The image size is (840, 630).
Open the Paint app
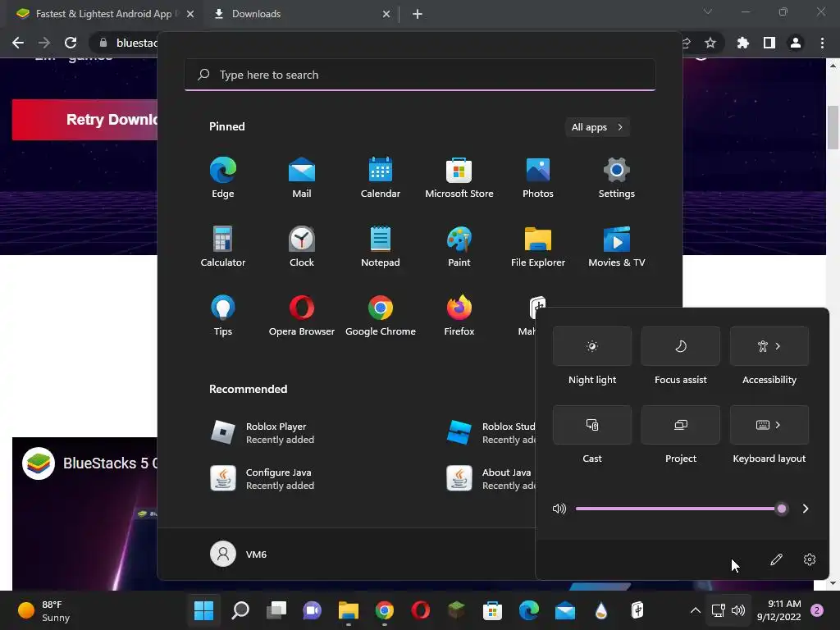459,246
